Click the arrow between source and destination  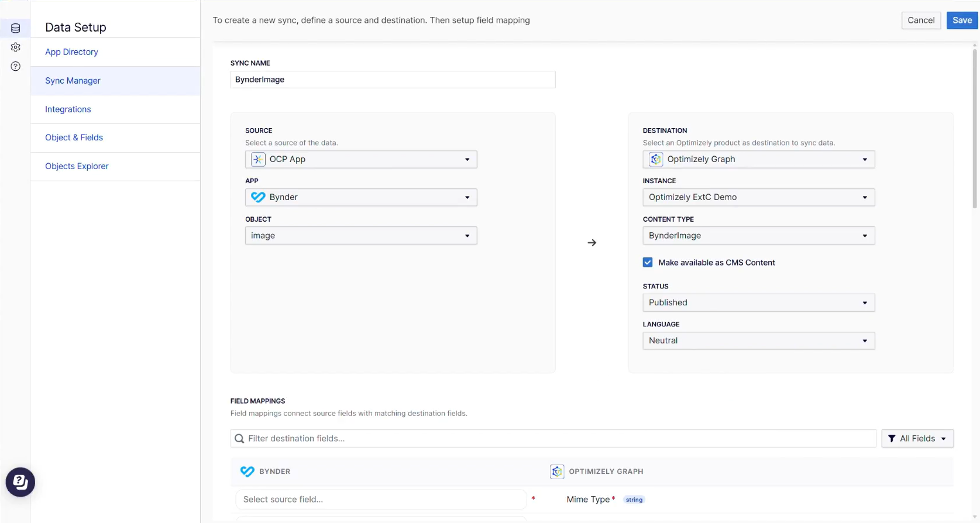[592, 243]
